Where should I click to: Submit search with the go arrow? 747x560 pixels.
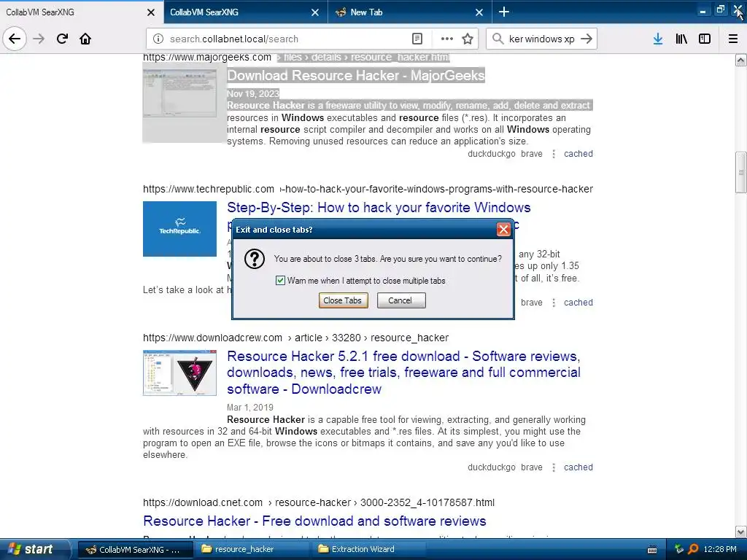[587, 39]
